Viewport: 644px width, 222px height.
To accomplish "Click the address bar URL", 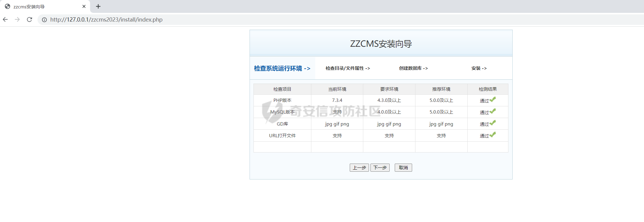I will 106,20.
